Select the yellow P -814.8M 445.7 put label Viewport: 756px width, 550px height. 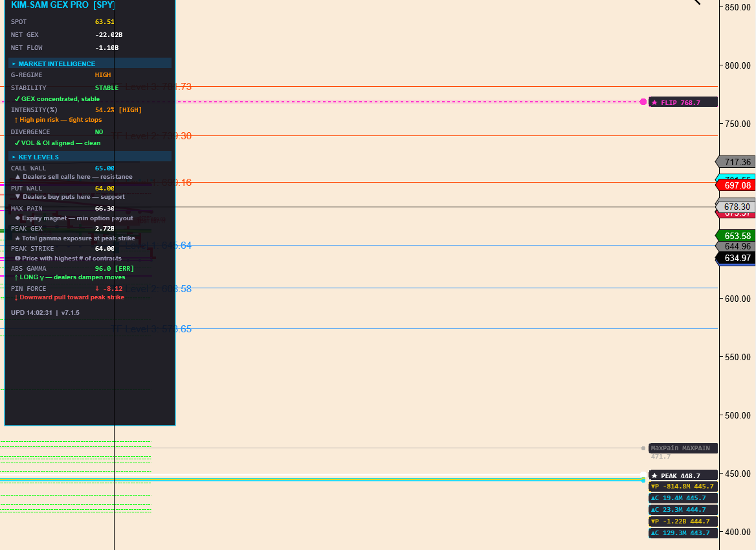pos(683,487)
